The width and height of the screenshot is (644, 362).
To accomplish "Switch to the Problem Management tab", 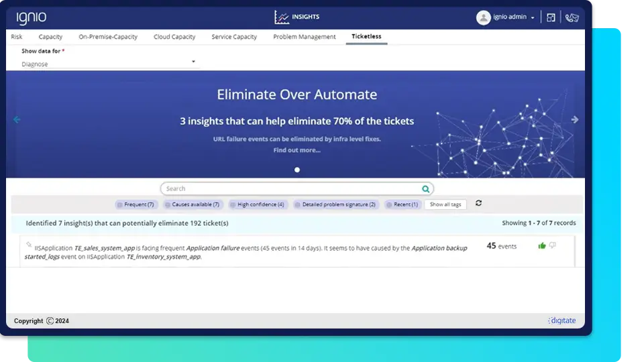I will 304,37.
